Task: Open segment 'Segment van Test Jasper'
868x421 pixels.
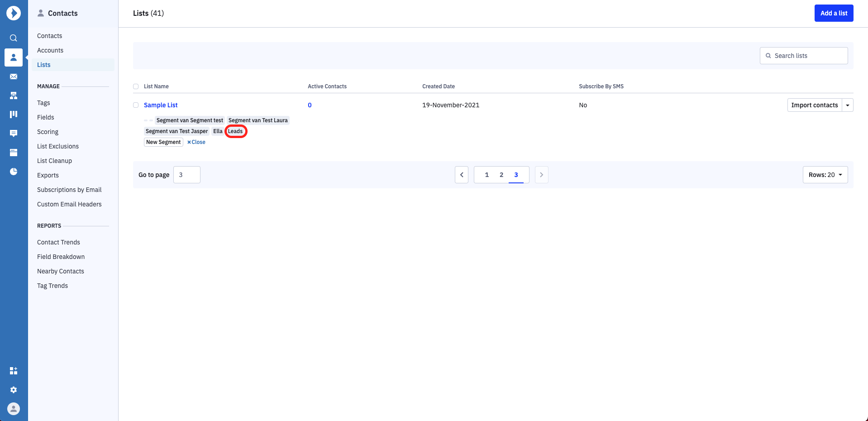Action: pyautogui.click(x=176, y=131)
